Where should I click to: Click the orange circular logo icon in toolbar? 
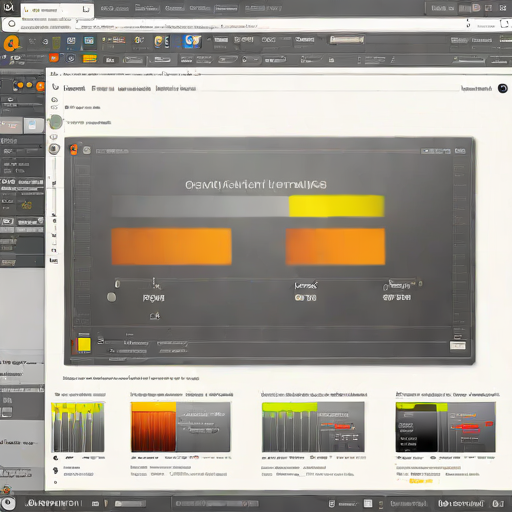11,43
